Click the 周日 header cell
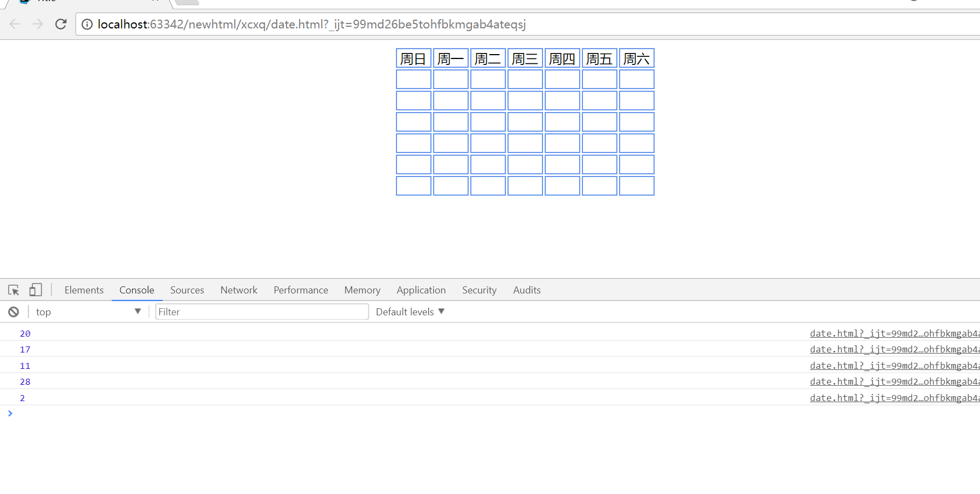 [x=413, y=58]
